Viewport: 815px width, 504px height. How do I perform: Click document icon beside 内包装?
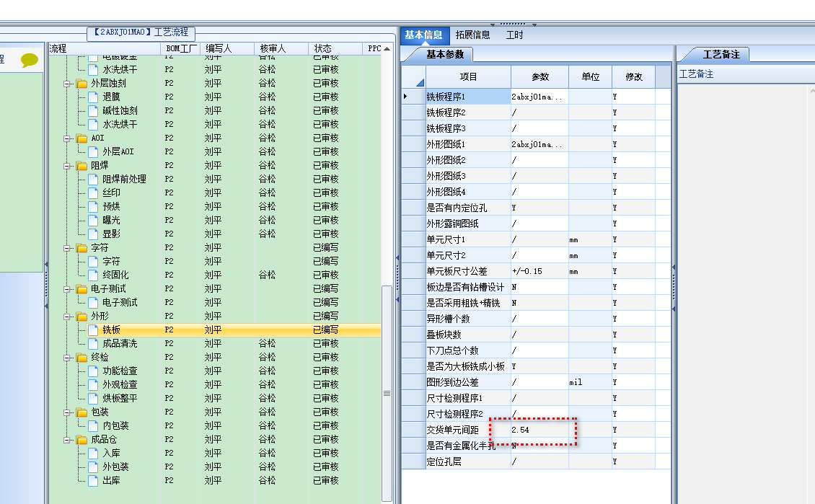[x=93, y=426]
